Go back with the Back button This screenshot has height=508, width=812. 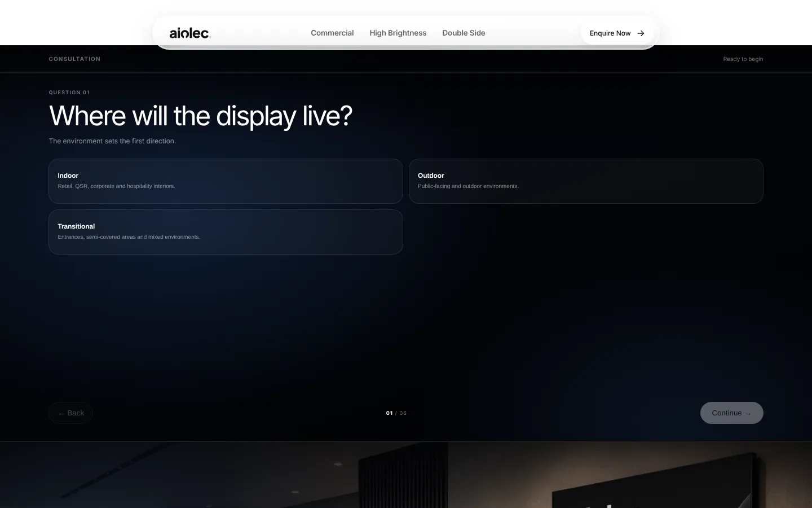click(71, 413)
